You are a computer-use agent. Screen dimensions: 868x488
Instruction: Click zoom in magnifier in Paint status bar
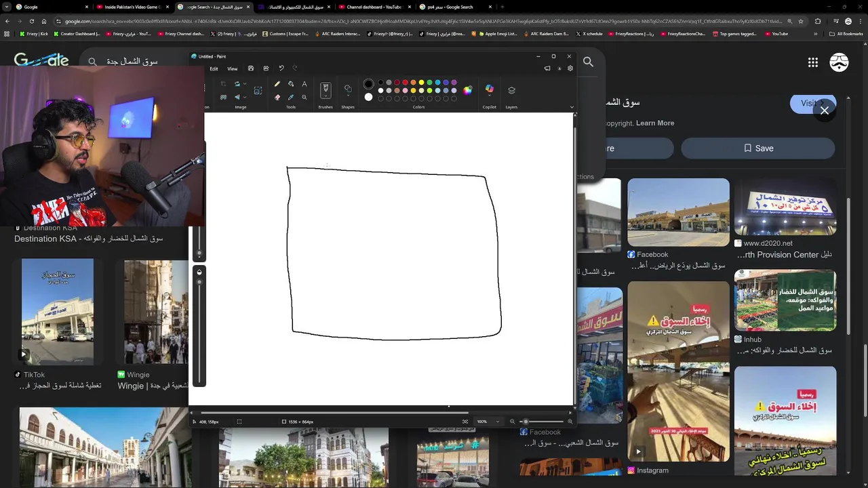570,422
